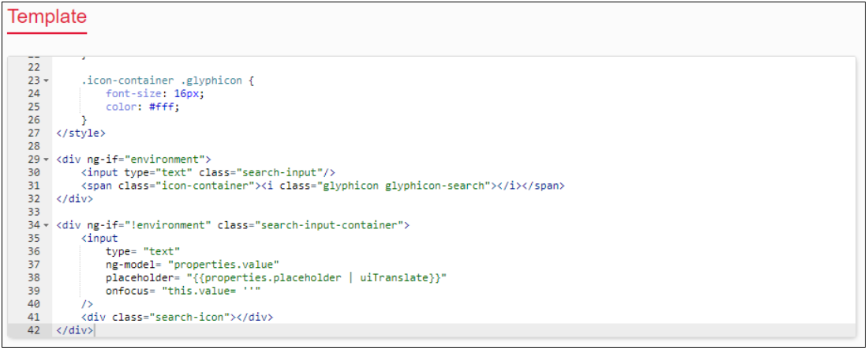Select line number 27 in gutter
868x350 pixels.
coord(34,133)
